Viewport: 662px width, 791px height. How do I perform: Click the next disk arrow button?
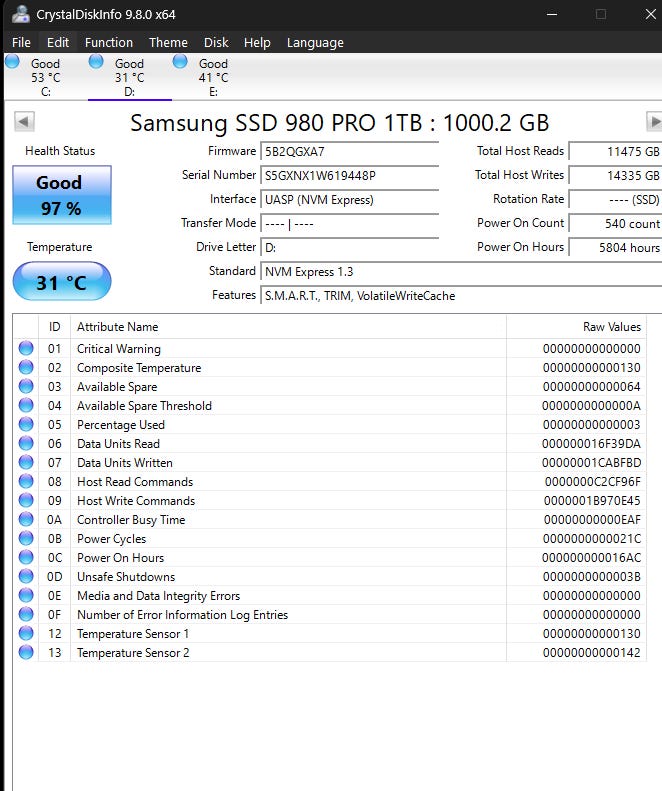tap(654, 121)
